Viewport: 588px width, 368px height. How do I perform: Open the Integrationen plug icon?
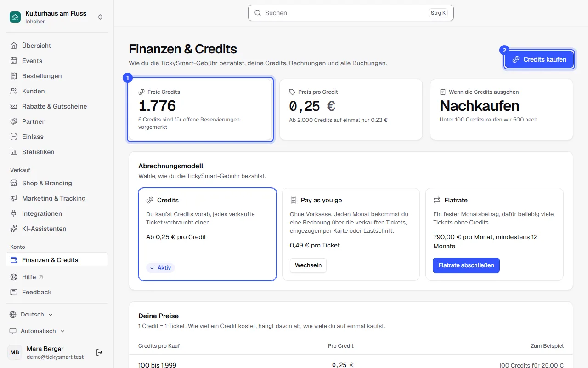point(14,213)
